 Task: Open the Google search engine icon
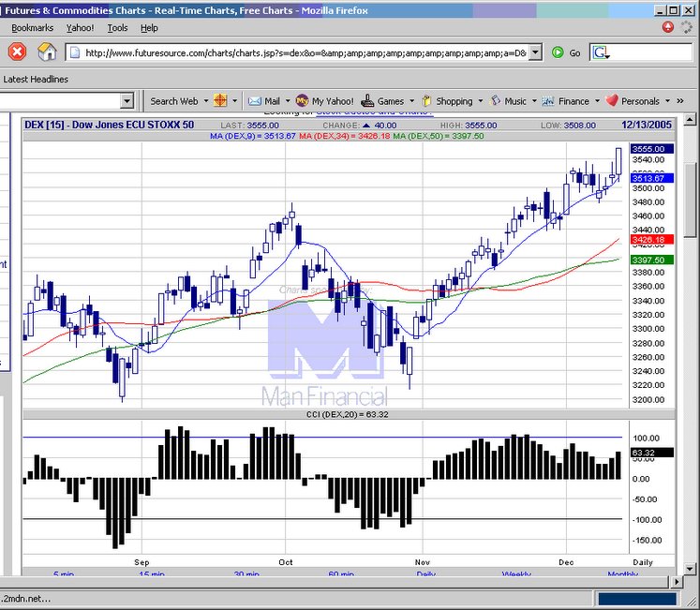click(x=601, y=52)
